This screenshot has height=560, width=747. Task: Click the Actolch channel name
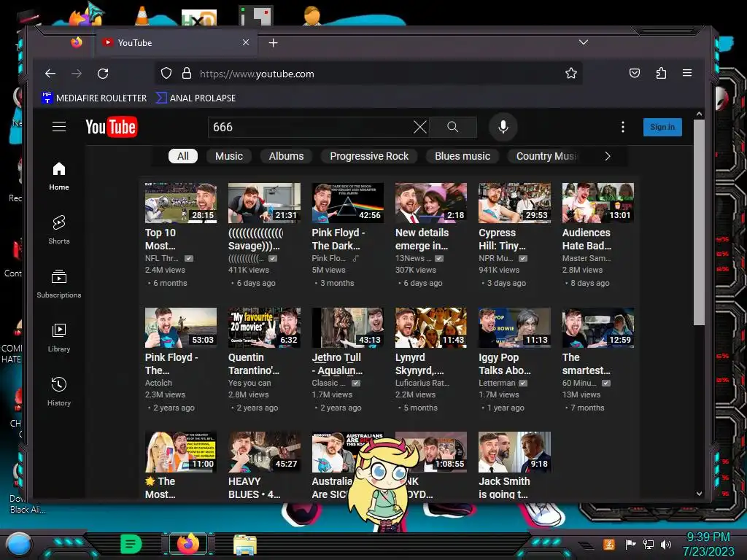[158, 383]
